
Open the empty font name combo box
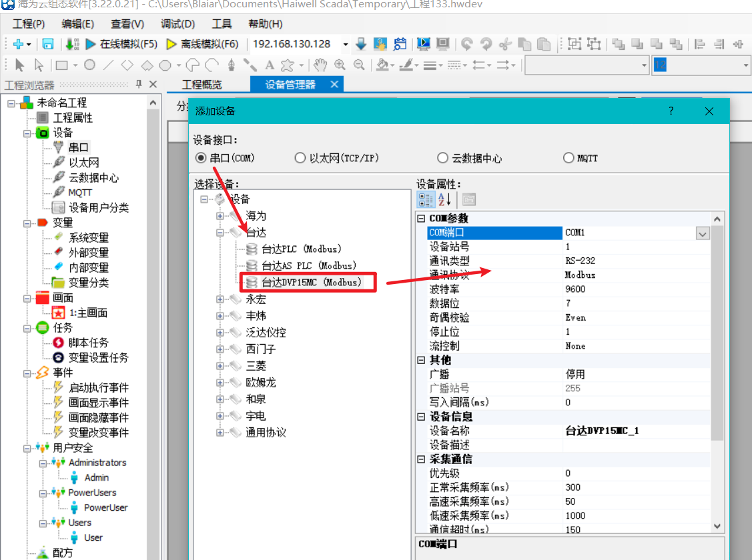click(x=587, y=65)
